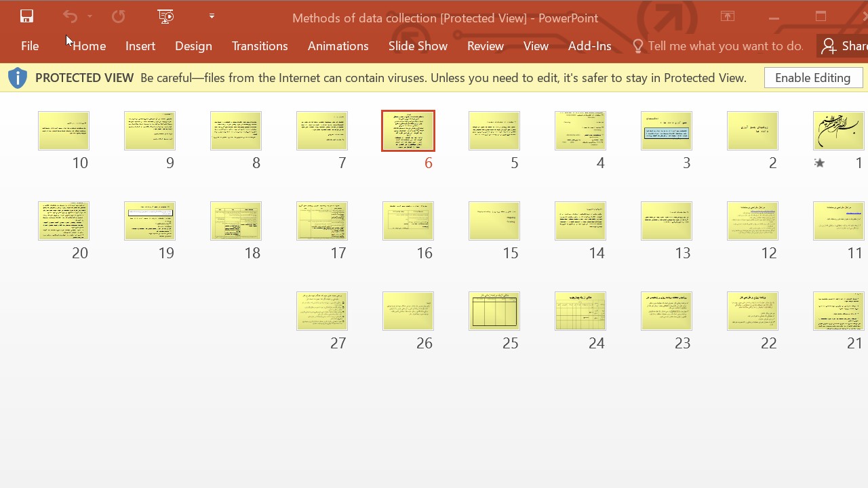Click Enable Editing button

pyautogui.click(x=813, y=78)
